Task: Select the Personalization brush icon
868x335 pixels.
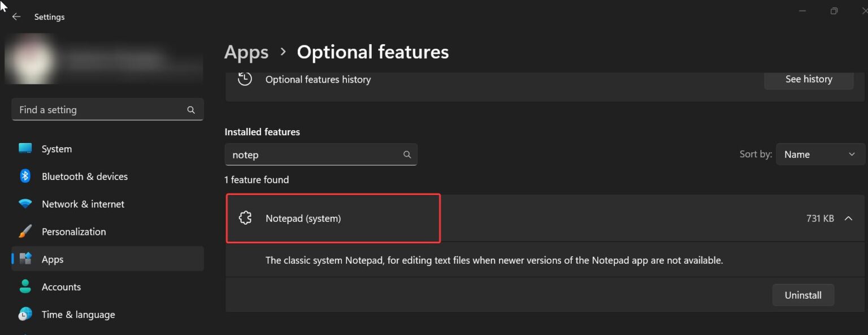Action: tap(25, 231)
